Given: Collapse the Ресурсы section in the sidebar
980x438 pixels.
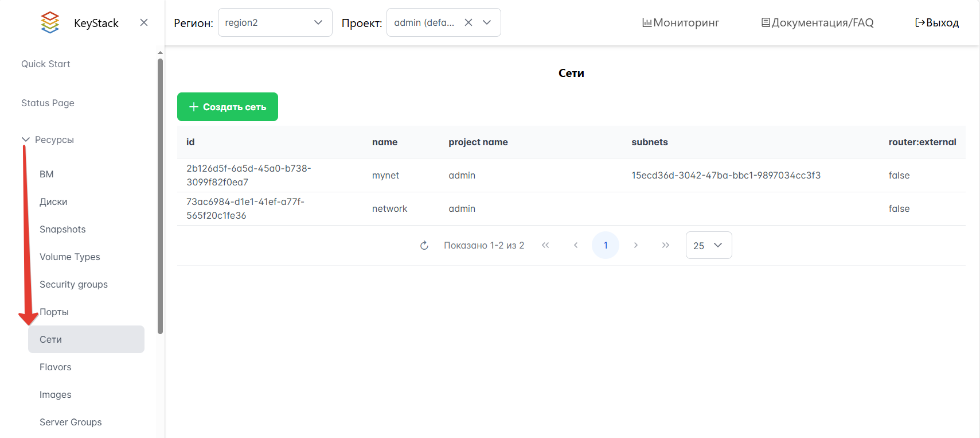Looking at the screenshot, I should [x=26, y=139].
